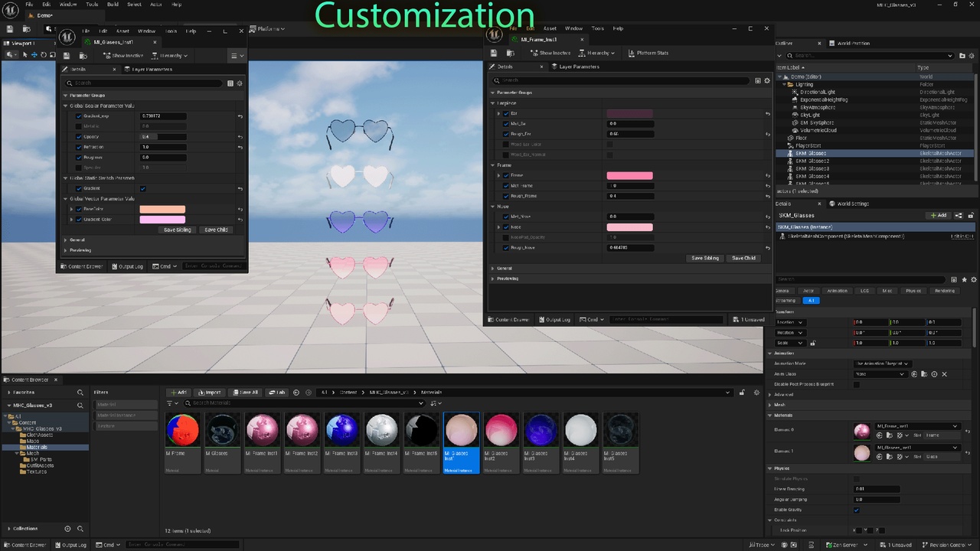The height and width of the screenshot is (551, 980).
Task: Open Tools menu in main editor
Action: click(90, 5)
